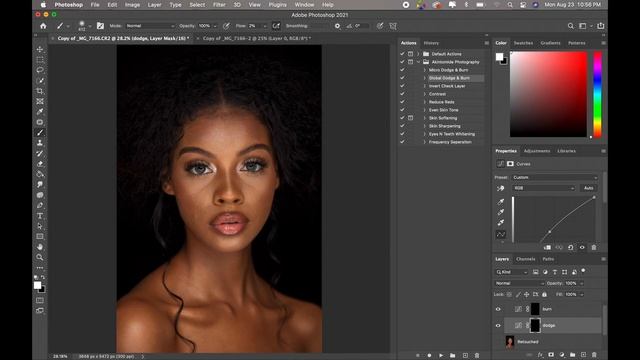This screenshot has width=640, height=360.
Task: Toggle lock all on layer
Action: (544, 294)
